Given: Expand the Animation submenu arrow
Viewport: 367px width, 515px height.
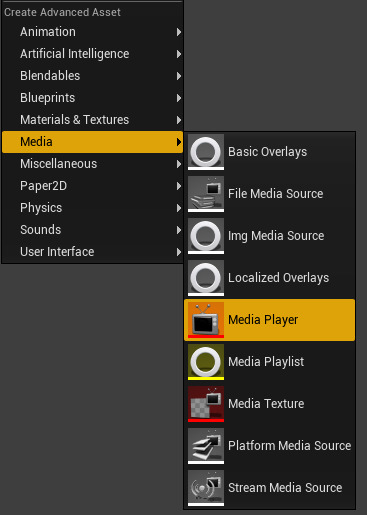Looking at the screenshot, I should [179, 32].
